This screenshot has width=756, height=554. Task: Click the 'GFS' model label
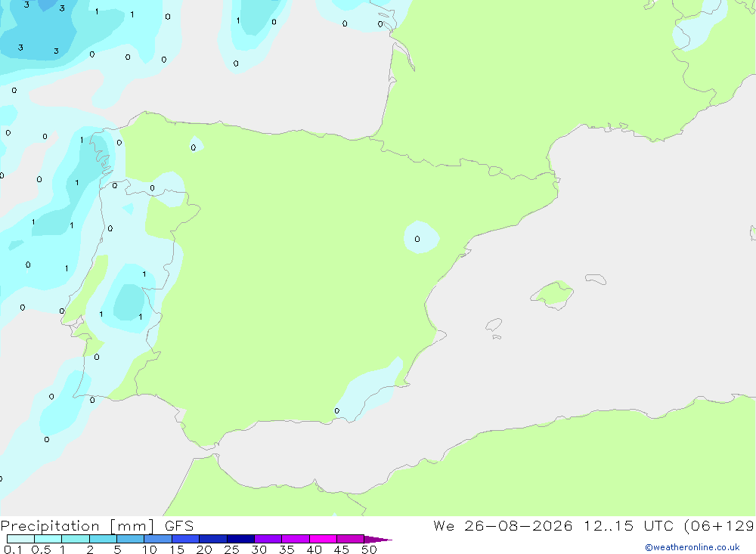coord(179,526)
